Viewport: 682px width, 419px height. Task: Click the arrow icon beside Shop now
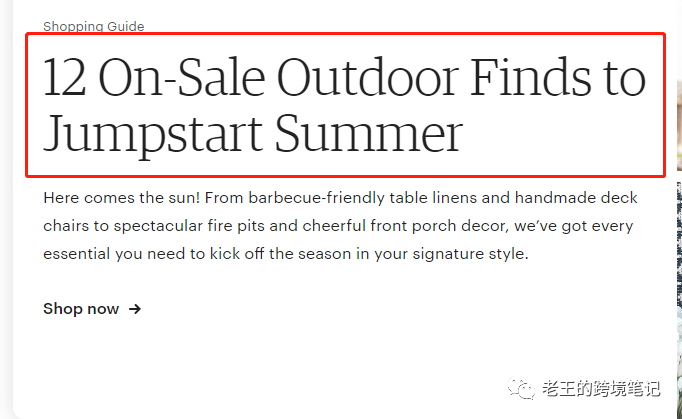pos(135,309)
